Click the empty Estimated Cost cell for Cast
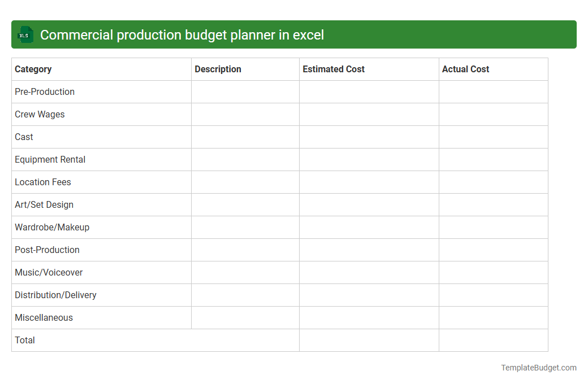 [x=369, y=137]
